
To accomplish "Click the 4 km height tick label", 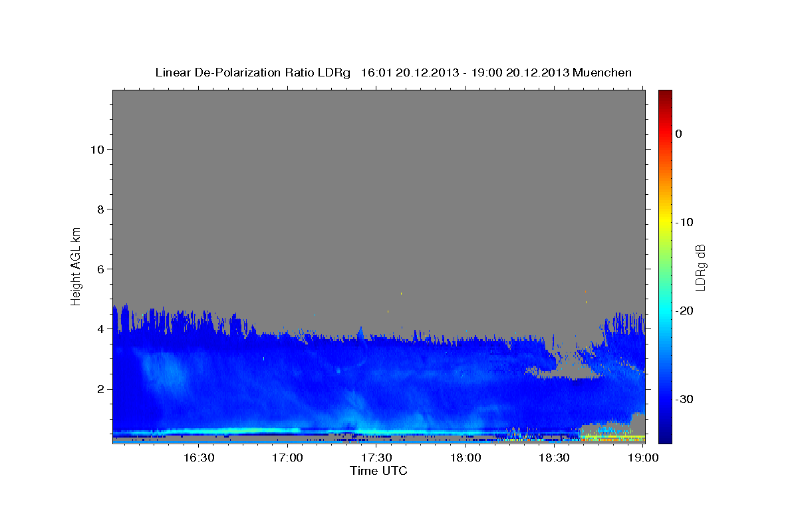I will coord(99,329).
